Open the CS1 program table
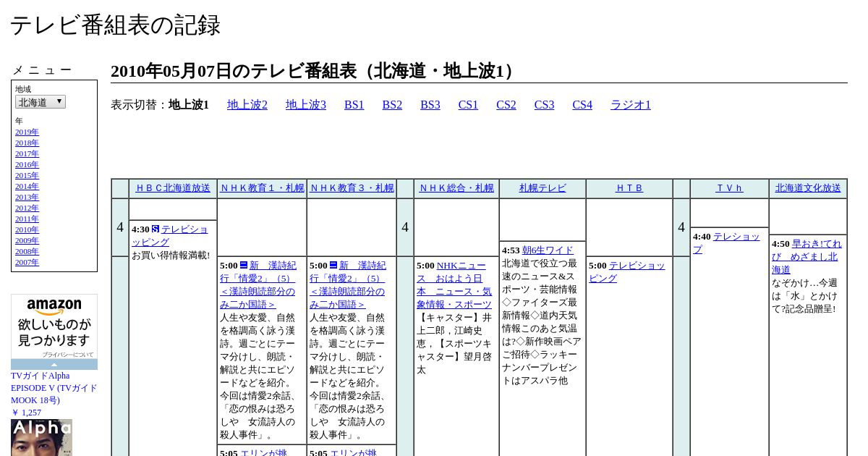Screen dimensions: 868x456 (x=468, y=105)
